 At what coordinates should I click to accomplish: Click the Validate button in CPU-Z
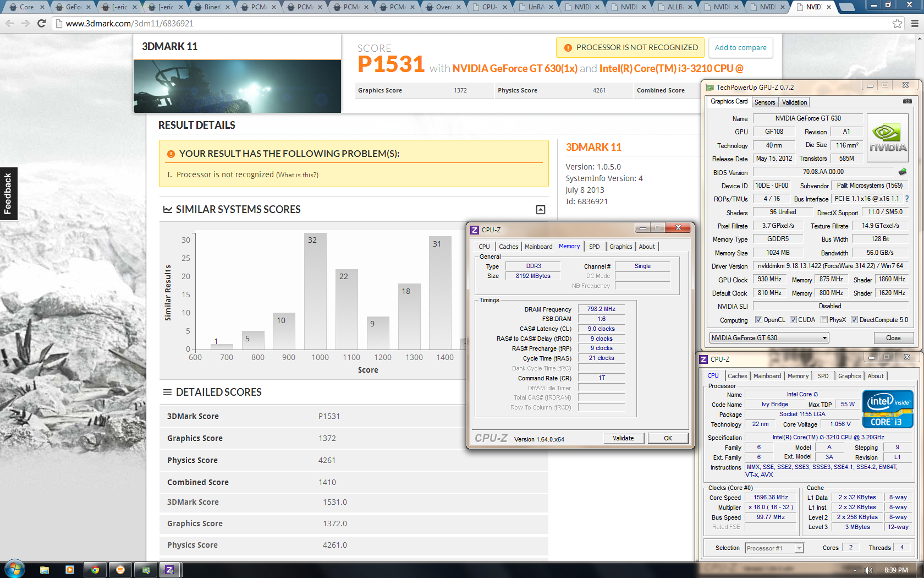tap(623, 438)
